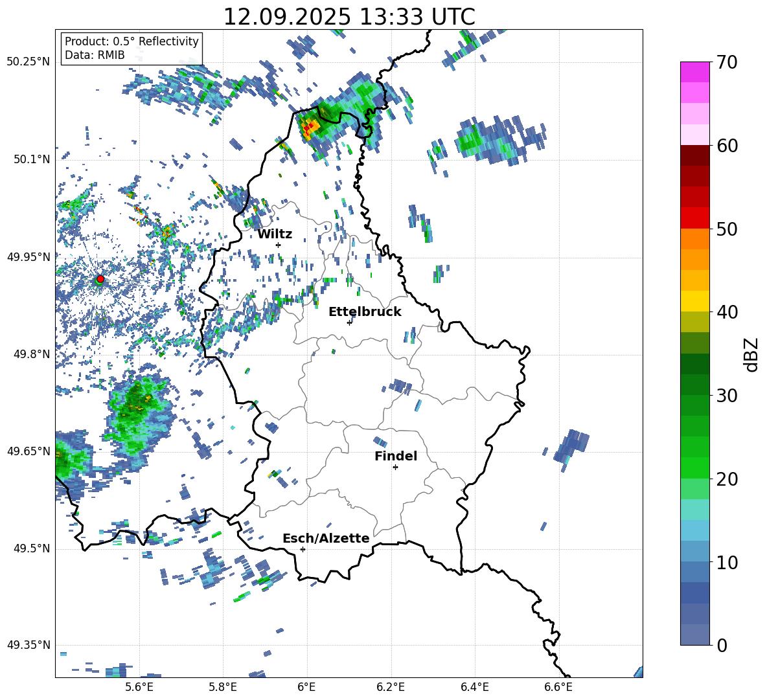Click the bright green 20 dBZ colorbar segment

(x=694, y=468)
